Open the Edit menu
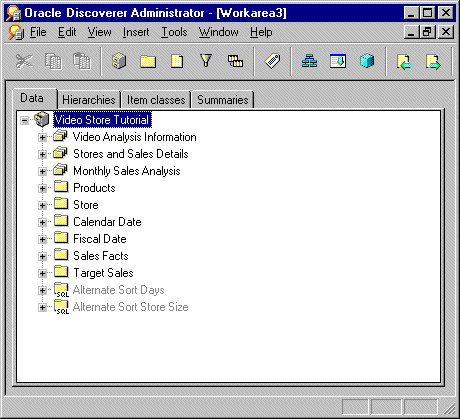The height and width of the screenshot is (419, 460). point(67,32)
